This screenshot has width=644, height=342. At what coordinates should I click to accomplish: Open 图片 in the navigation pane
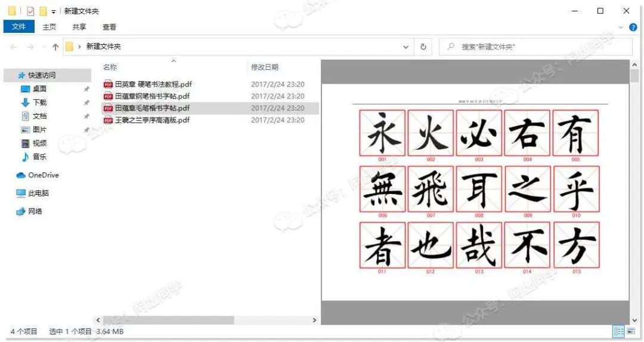coord(39,130)
